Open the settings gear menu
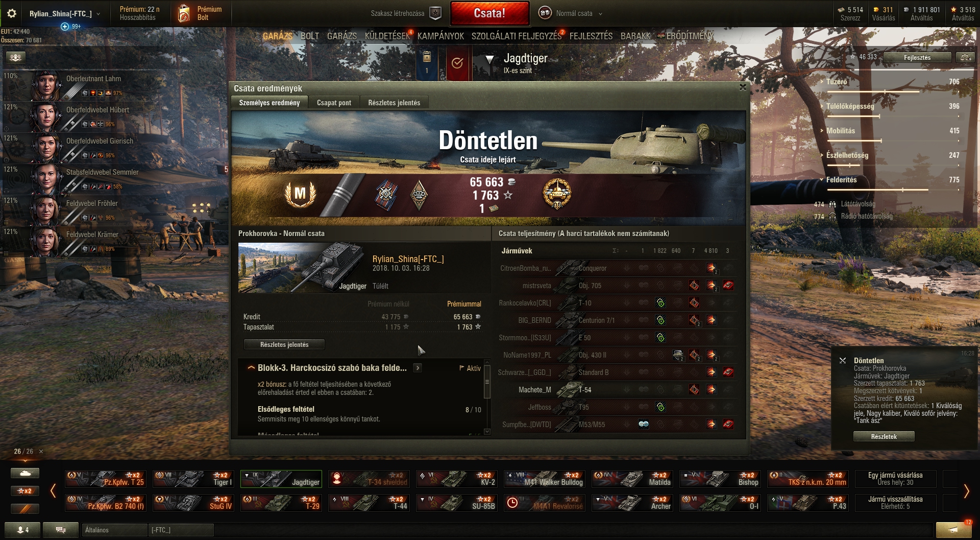The width and height of the screenshot is (980, 540). point(11,14)
